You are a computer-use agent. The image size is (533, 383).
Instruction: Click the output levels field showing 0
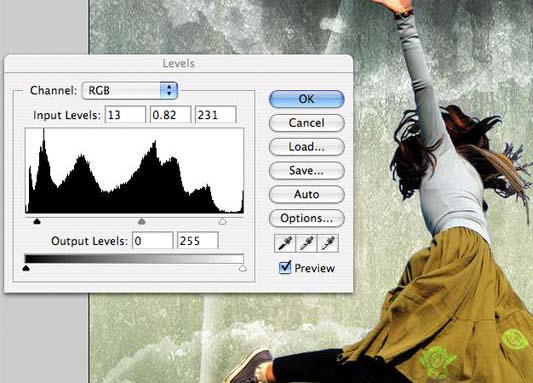[152, 241]
